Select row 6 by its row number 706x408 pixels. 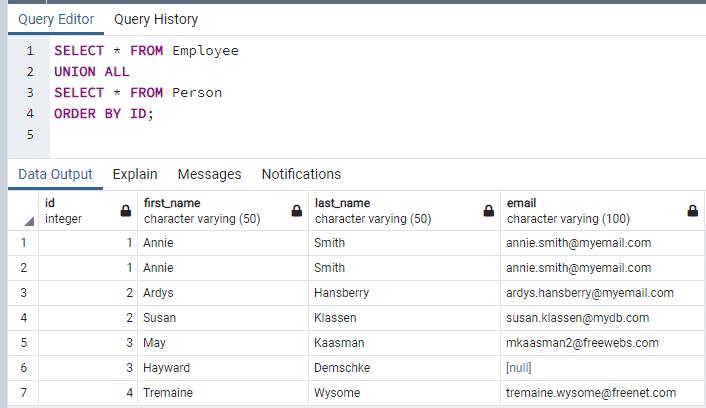[20, 368]
